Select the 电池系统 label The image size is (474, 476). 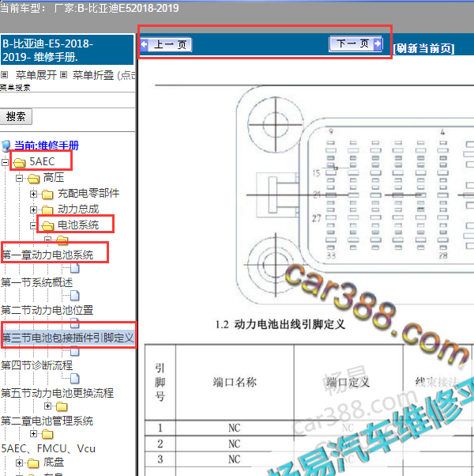[x=78, y=225]
